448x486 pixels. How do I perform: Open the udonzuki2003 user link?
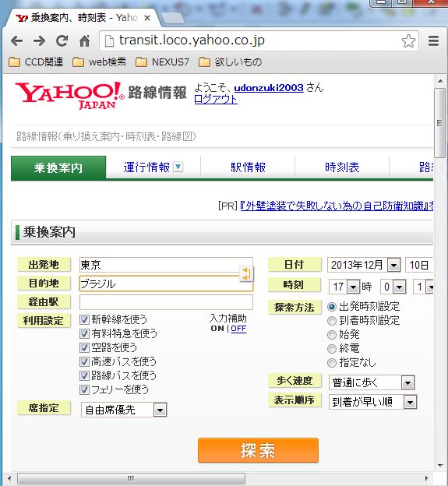269,88
